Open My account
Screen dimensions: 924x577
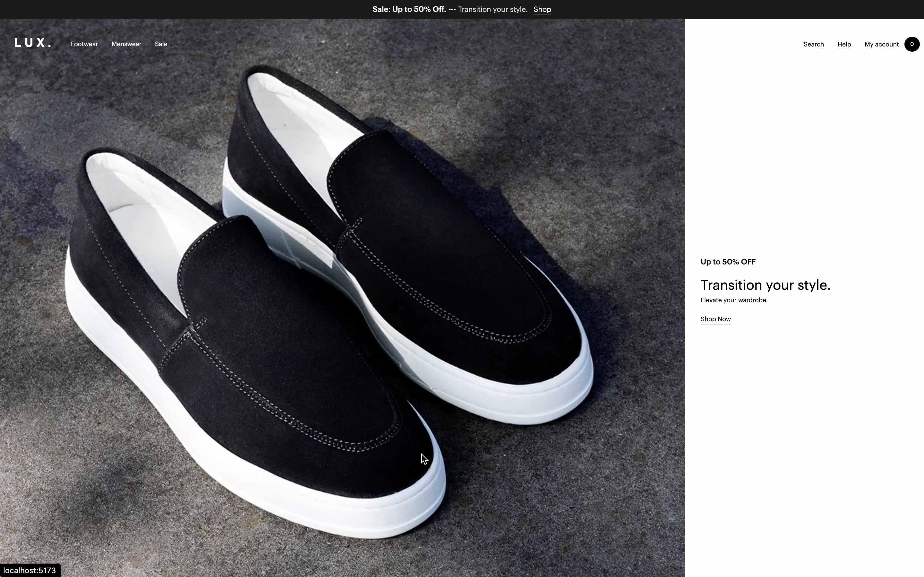[881, 44]
